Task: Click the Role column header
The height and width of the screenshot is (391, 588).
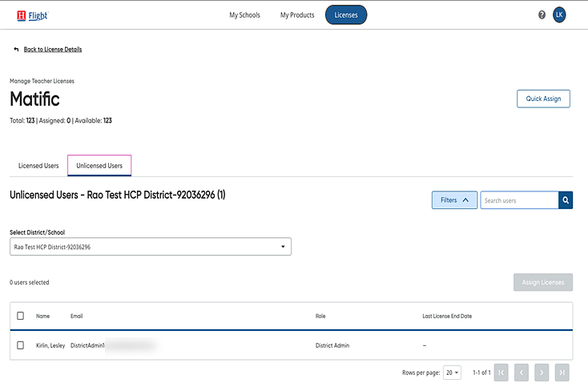Action: pyautogui.click(x=320, y=316)
